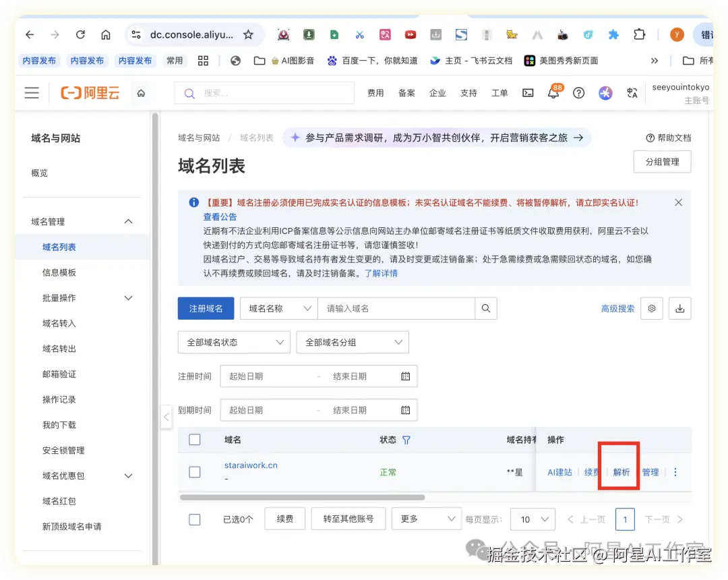Open the 每页显示 page size selector showing 10

pyautogui.click(x=533, y=519)
